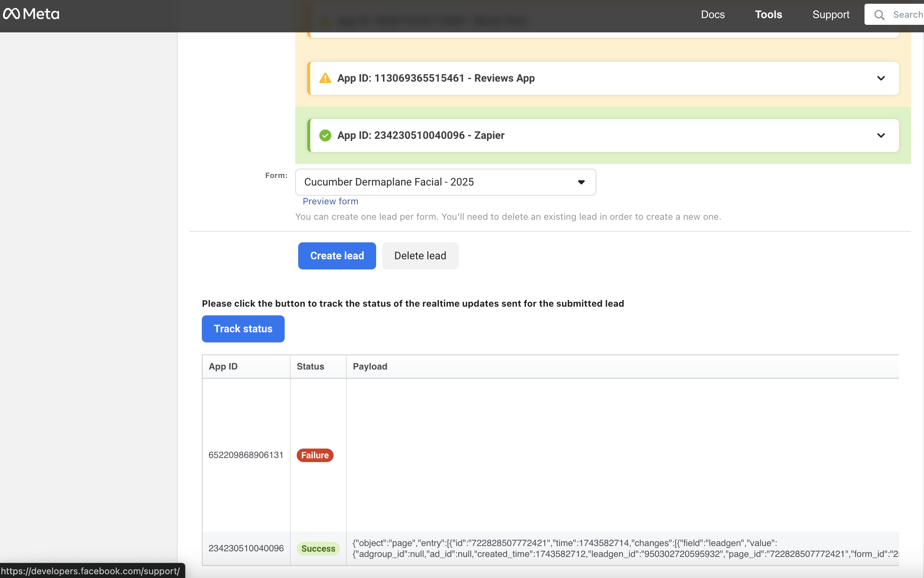The height and width of the screenshot is (578, 924).
Task: Click the Delete lead button
Action: click(x=420, y=256)
